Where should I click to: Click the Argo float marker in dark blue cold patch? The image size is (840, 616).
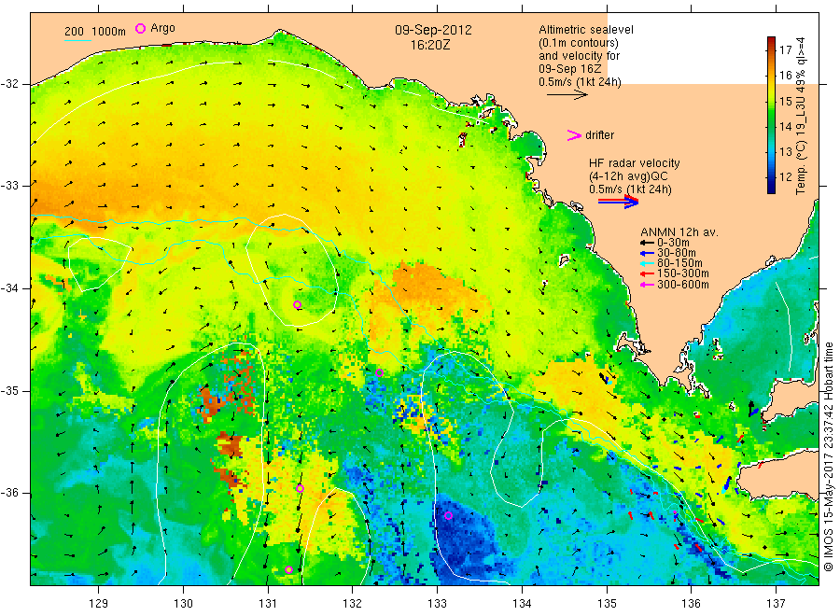(448, 516)
